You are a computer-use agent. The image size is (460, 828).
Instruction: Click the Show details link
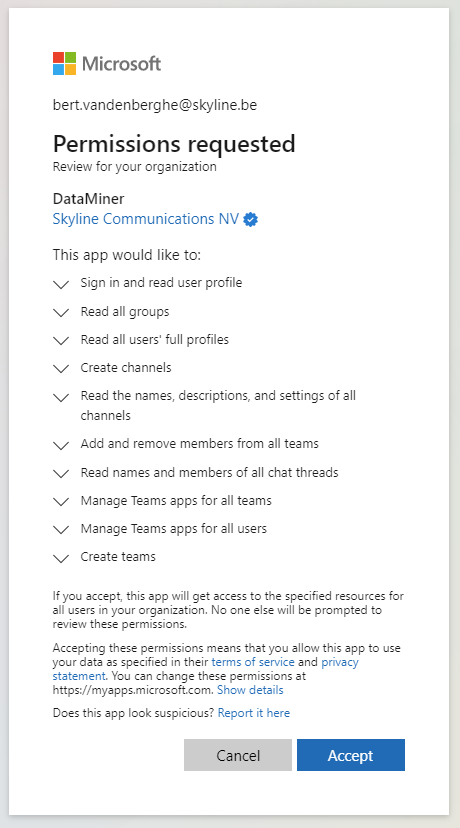(x=250, y=690)
